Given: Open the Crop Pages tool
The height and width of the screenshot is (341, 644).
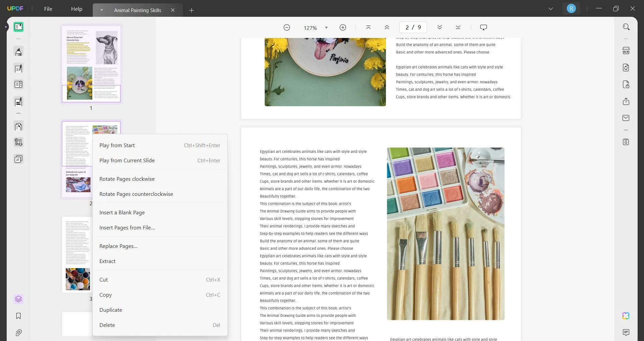Looking at the screenshot, I should click(18, 142).
